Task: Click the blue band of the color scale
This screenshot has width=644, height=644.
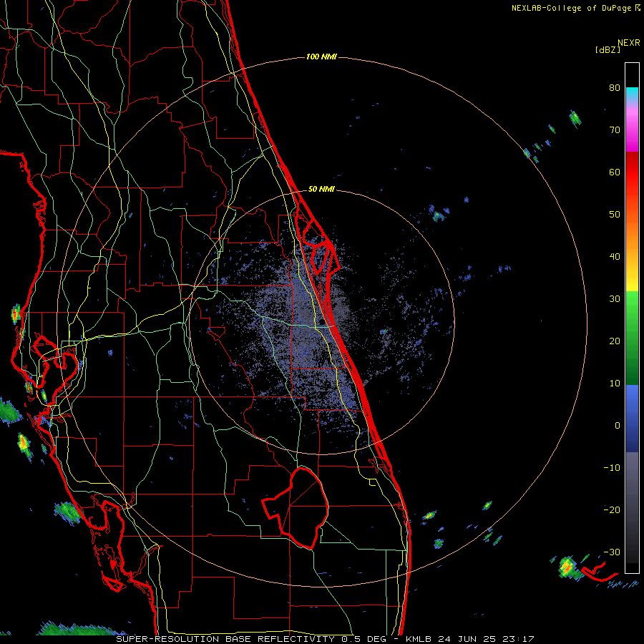Action: [x=632, y=419]
